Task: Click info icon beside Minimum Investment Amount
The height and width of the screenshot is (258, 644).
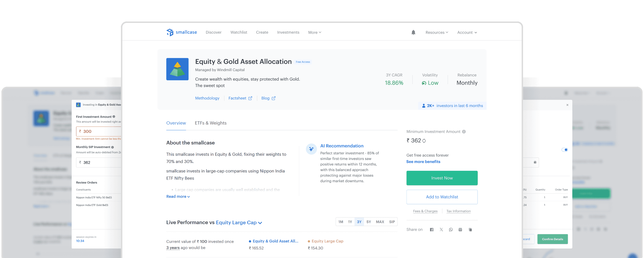Action: (464, 131)
